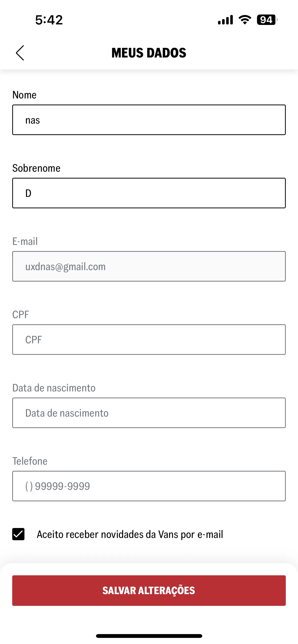Save changes with Salvar Alterações button
Viewport: 298px width, 644px height.
[x=149, y=591]
